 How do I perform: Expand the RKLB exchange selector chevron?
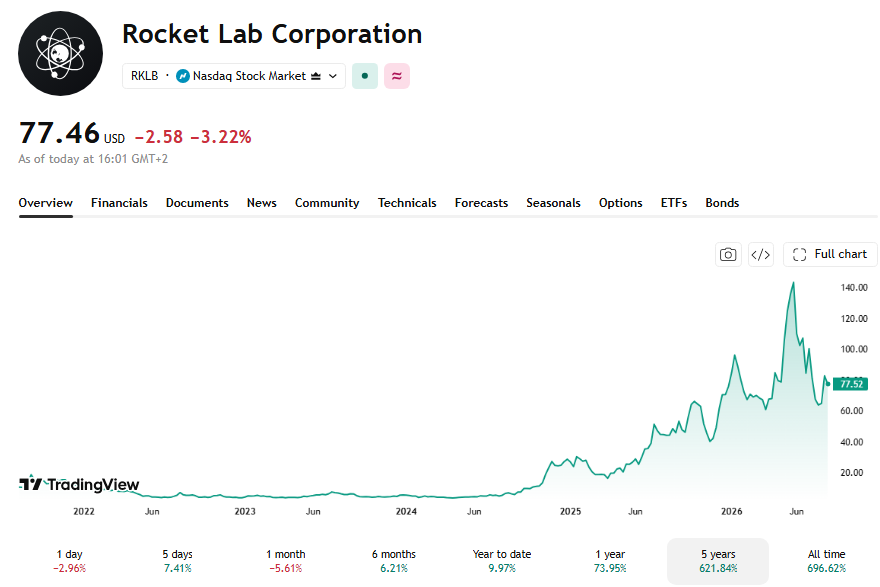(x=333, y=76)
